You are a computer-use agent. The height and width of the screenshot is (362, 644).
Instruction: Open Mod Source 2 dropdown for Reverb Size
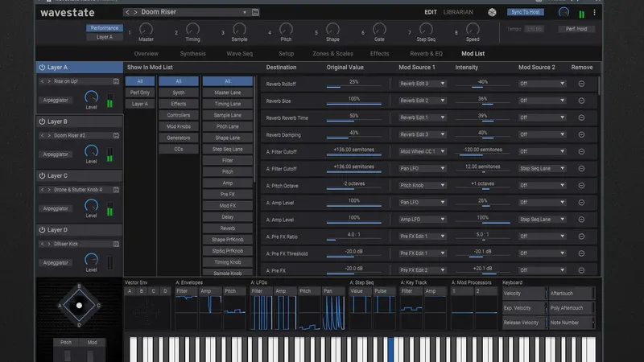coord(542,101)
